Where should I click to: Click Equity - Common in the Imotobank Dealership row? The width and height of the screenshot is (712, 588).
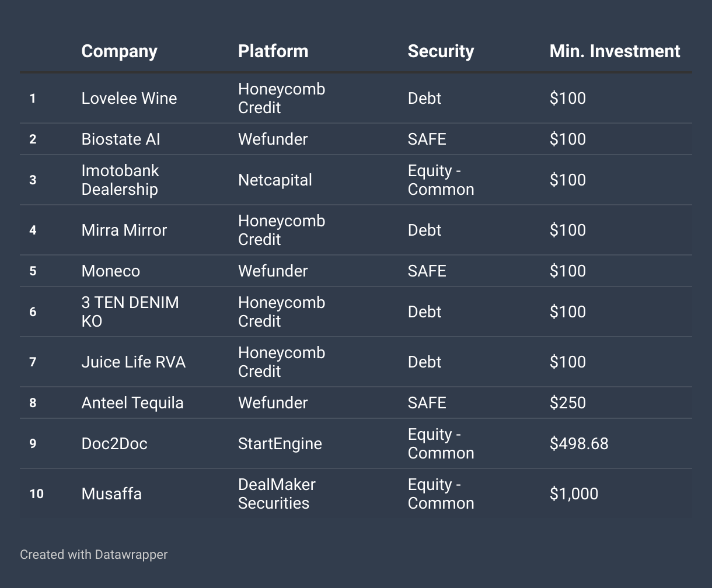(441, 180)
